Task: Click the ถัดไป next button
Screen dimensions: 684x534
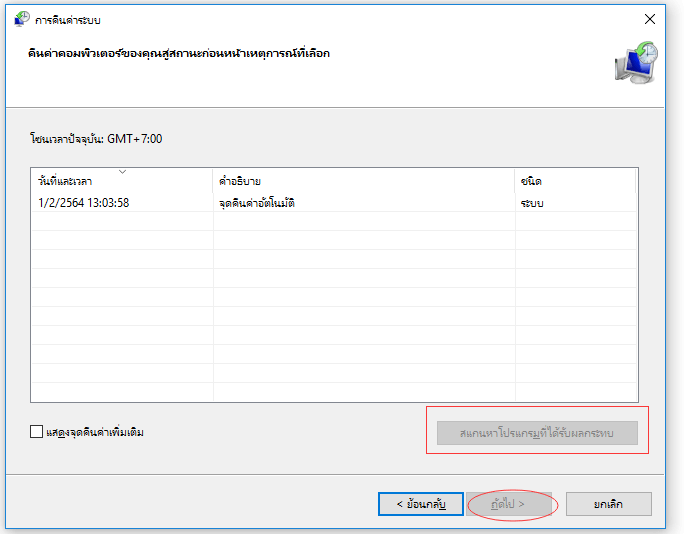Action: point(509,504)
